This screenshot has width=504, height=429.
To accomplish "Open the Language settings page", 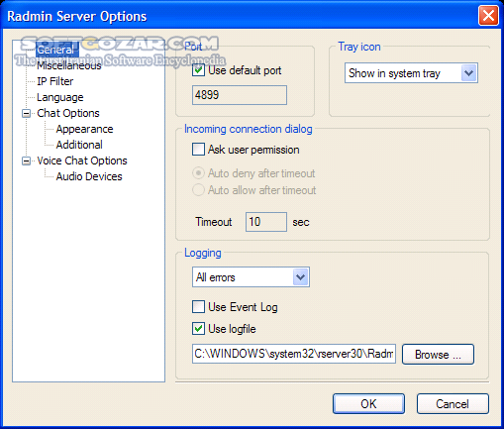I will 59,97.
